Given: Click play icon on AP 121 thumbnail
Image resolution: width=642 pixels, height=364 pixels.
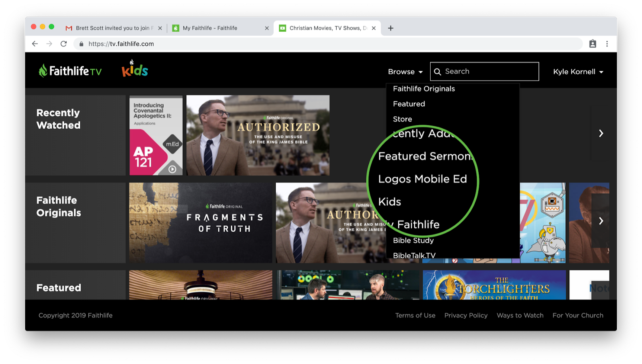Looking at the screenshot, I should tap(172, 169).
